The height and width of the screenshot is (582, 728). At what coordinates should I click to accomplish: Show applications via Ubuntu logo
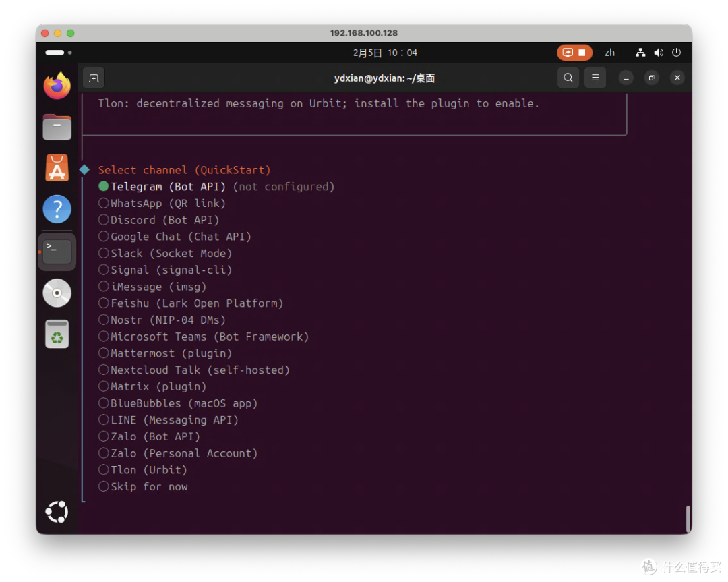pyautogui.click(x=57, y=512)
